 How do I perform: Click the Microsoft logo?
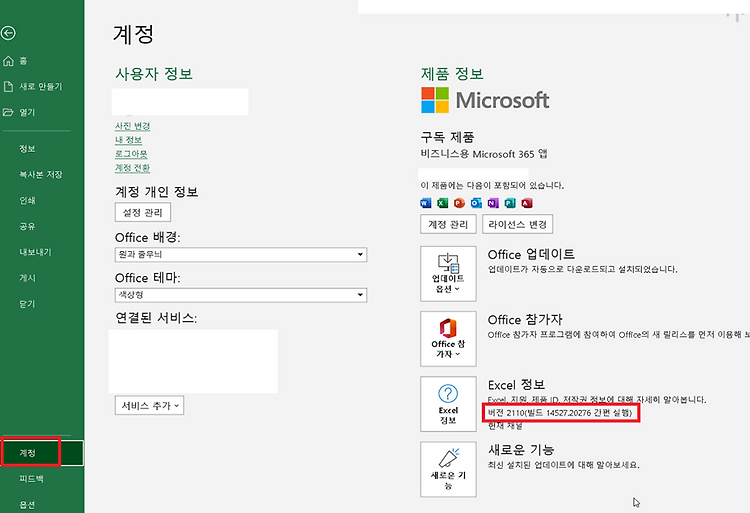485,100
